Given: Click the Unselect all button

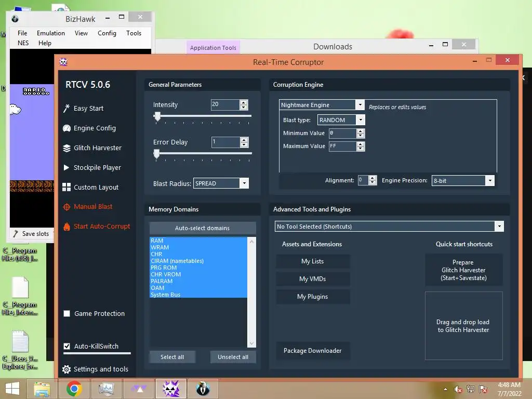Looking at the screenshot, I should 233,357.
